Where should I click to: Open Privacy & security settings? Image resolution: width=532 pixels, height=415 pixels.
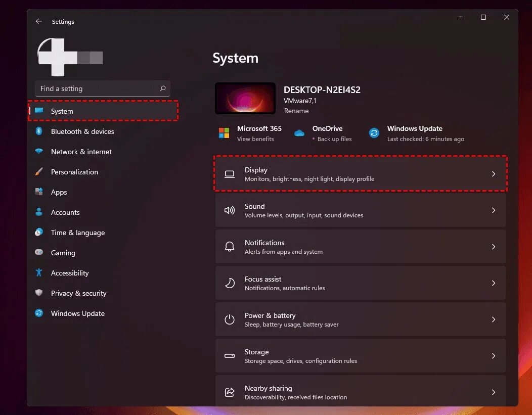click(103, 293)
